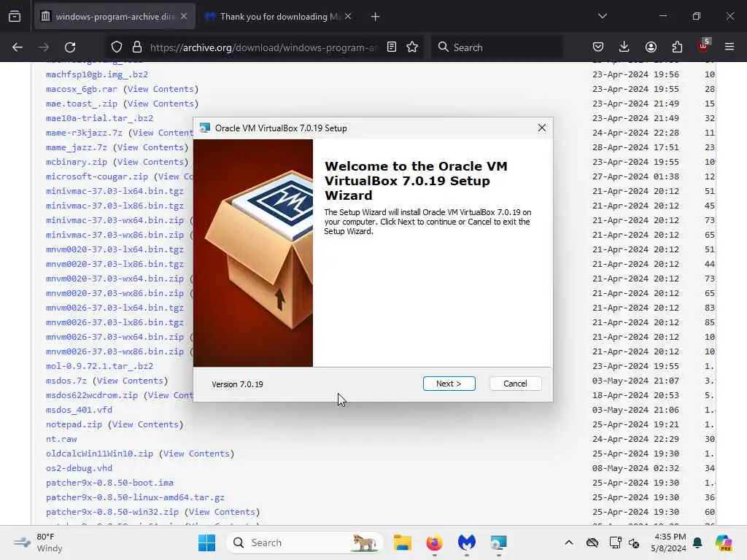
Task: Open machfsp10gb.img_.bz2 link
Action: [97, 74]
